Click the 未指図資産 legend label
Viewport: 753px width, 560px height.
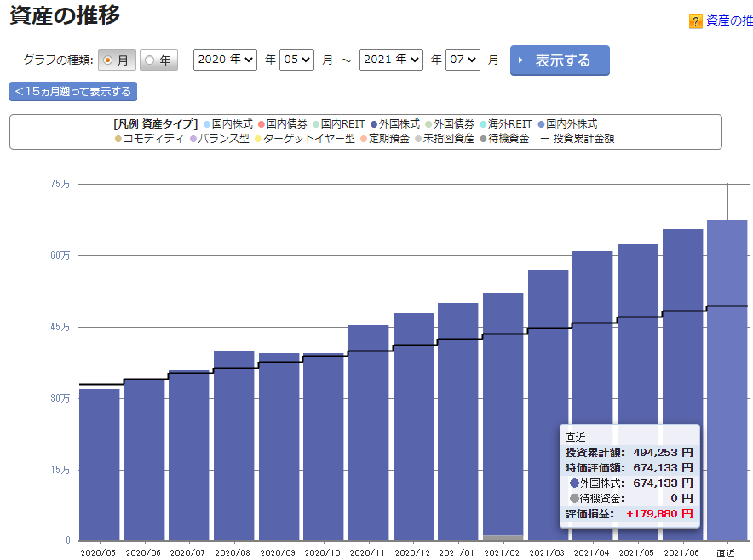[449, 139]
